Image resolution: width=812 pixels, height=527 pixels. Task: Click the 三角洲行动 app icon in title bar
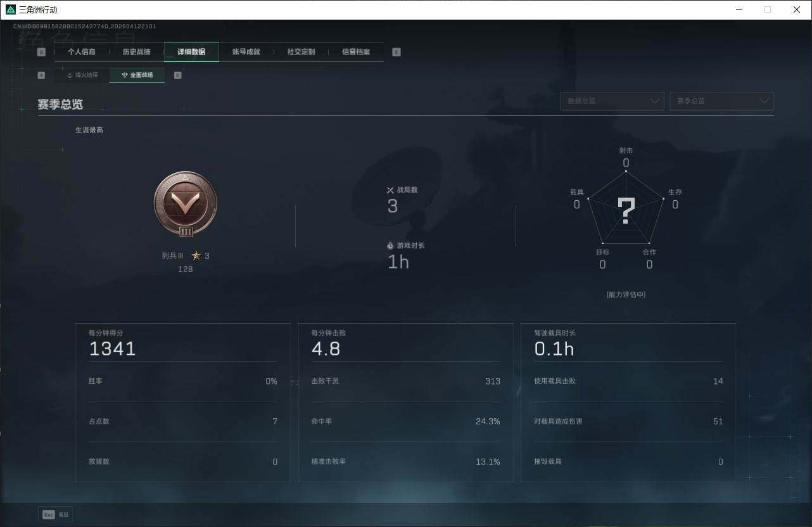[x=10, y=10]
